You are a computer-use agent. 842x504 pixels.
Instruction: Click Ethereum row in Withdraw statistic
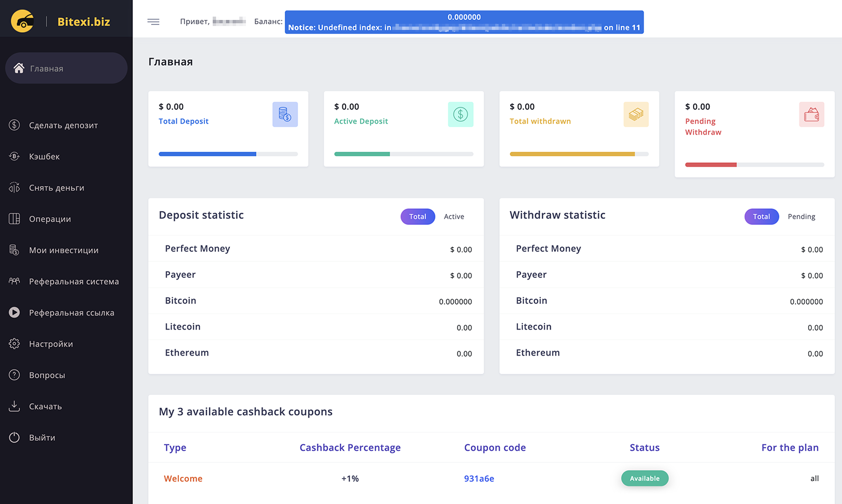[x=667, y=353]
